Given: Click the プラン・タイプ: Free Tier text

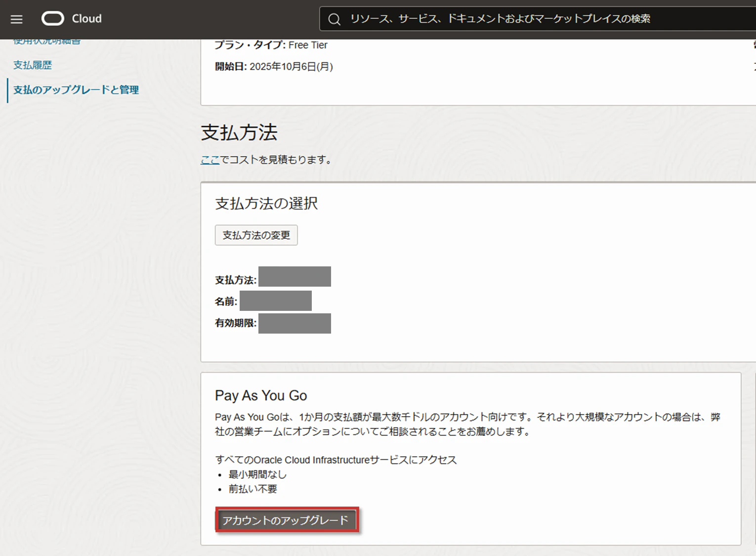Looking at the screenshot, I should pos(271,45).
